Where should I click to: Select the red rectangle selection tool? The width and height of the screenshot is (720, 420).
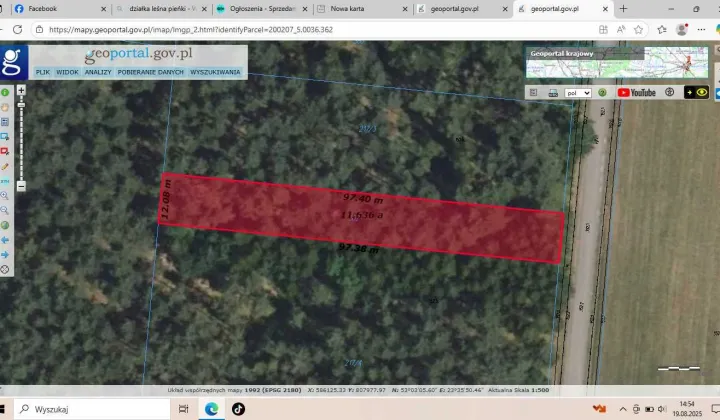point(5,151)
